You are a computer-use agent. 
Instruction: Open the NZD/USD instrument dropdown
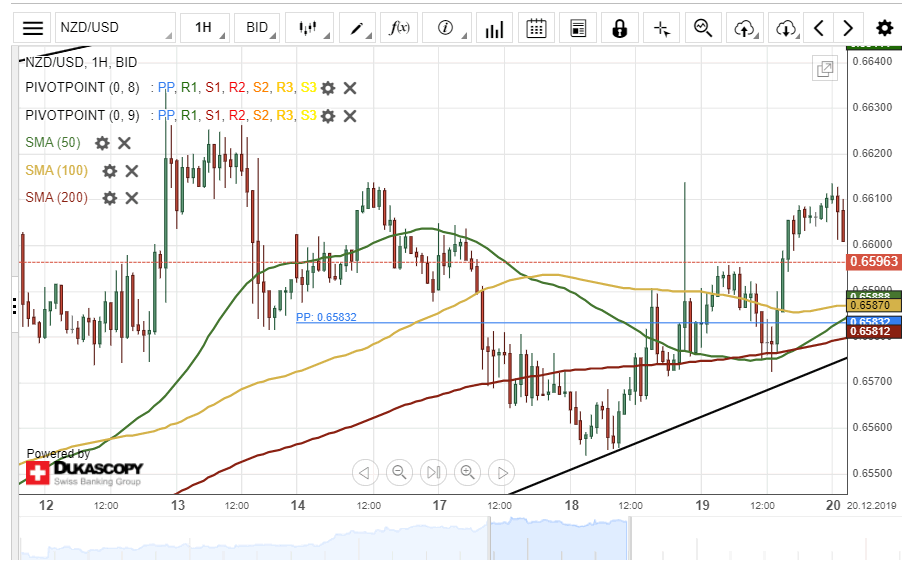pyautogui.click(x=114, y=28)
